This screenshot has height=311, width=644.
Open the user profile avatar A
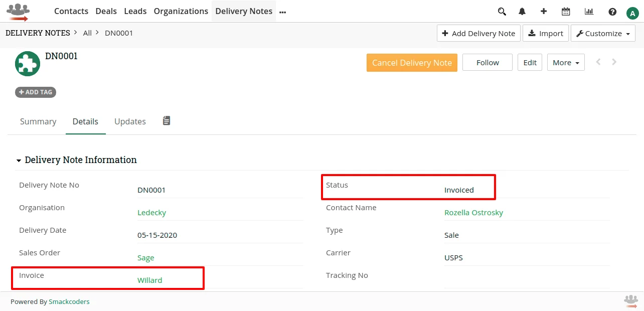click(x=632, y=13)
